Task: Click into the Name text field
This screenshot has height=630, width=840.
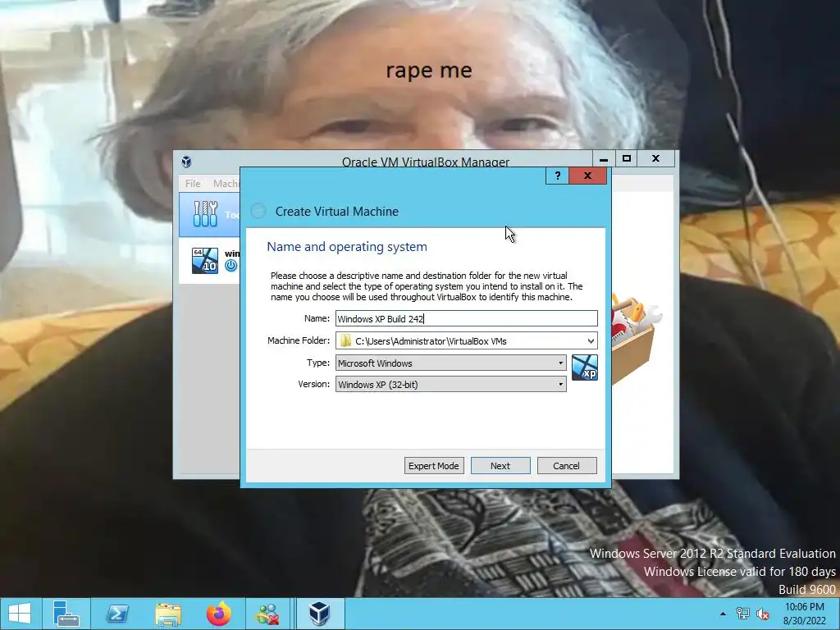Action: tap(466, 319)
